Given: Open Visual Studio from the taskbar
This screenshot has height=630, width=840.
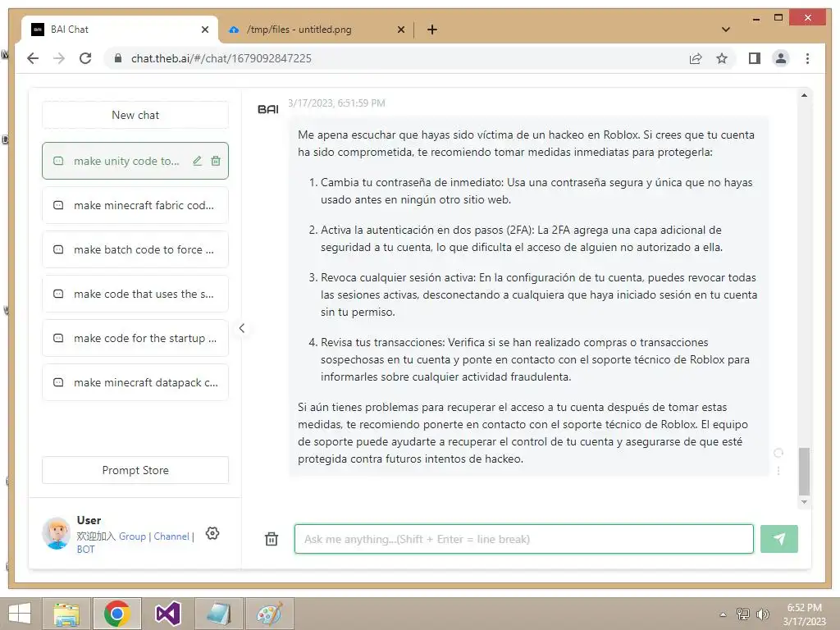Looking at the screenshot, I should pos(167,614).
